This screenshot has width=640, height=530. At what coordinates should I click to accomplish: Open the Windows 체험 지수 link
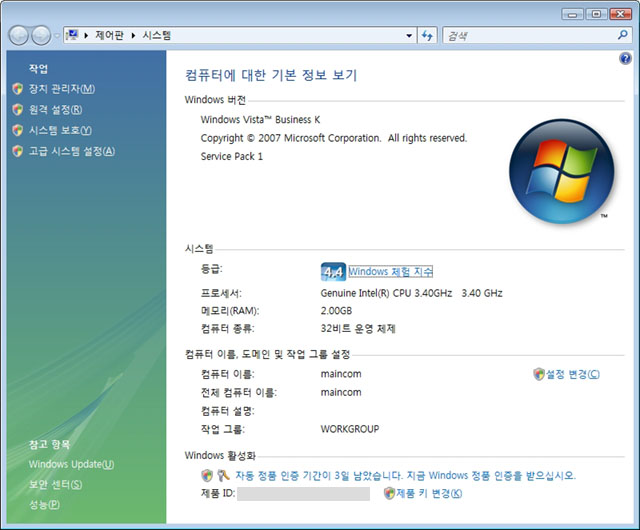coord(391,272)
